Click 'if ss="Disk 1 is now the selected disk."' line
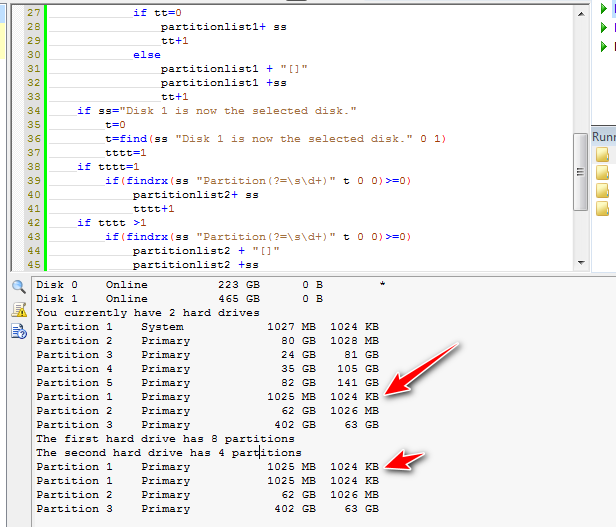Image resolution: width=616 pixels, height=527 pixels. pos(217,111)
